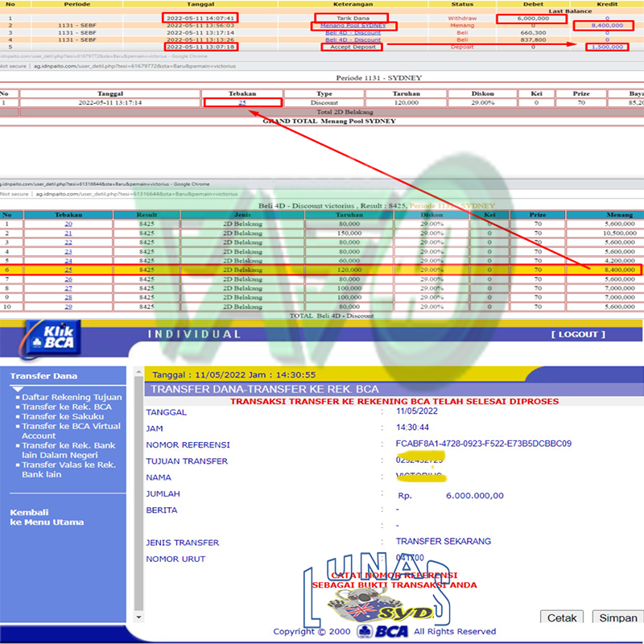Open Transfer ke Rek. BCA menu item
The height and width of the screenshot is (644, 644).
point(67,407)
